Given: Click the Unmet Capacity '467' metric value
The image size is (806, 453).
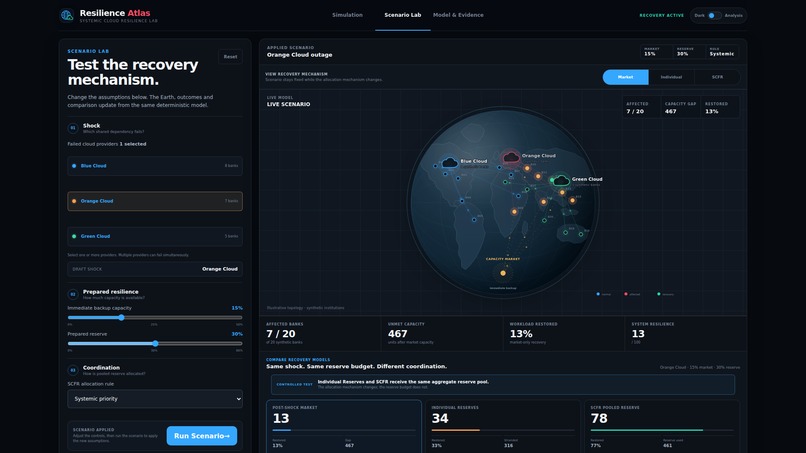Looking at the screenshot, I should 397,334.
